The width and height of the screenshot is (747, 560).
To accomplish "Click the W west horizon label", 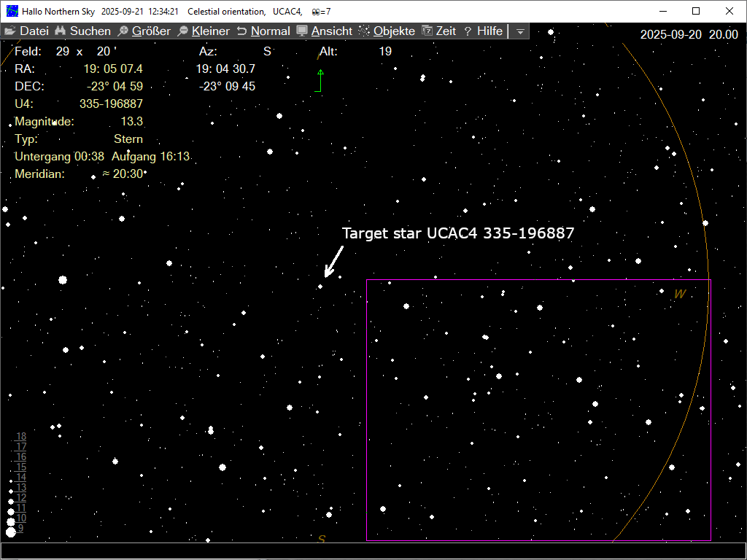I will tap(680, 294).
